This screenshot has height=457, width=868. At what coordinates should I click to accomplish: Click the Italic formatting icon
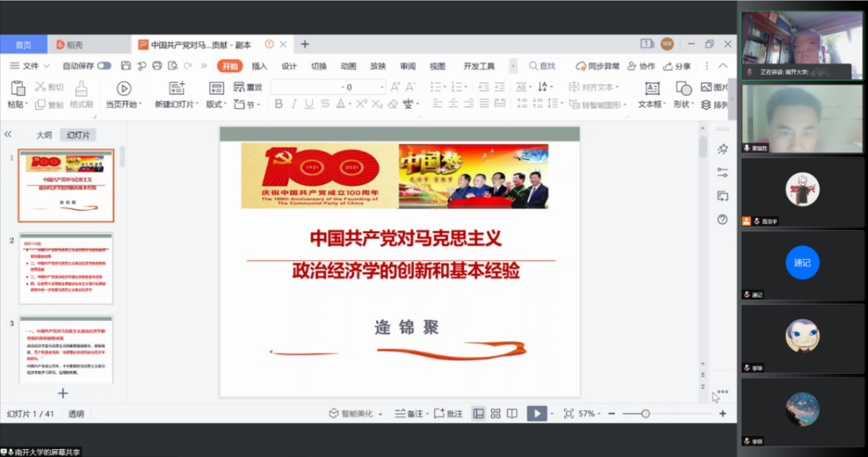coord(293,104)
